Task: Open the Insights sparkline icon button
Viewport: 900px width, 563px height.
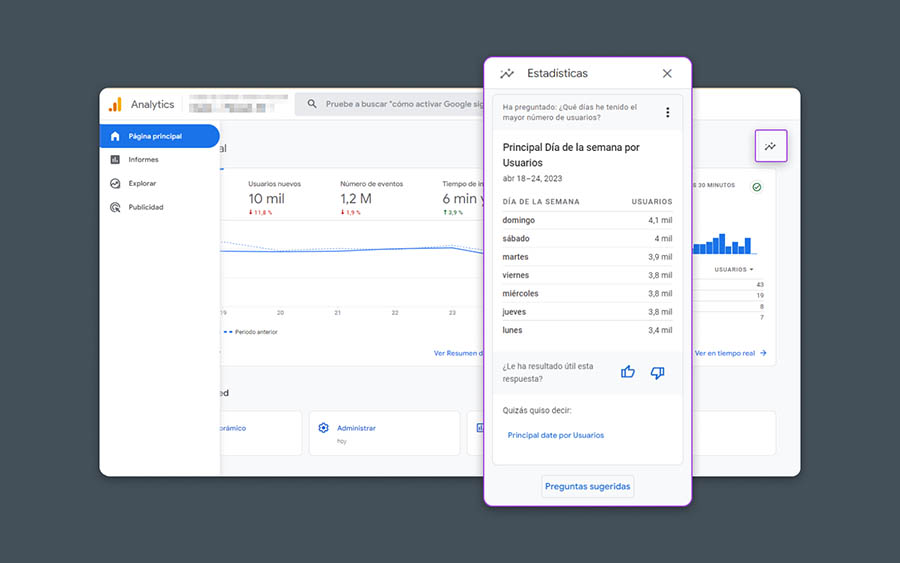Action: (x=770, y=146)
